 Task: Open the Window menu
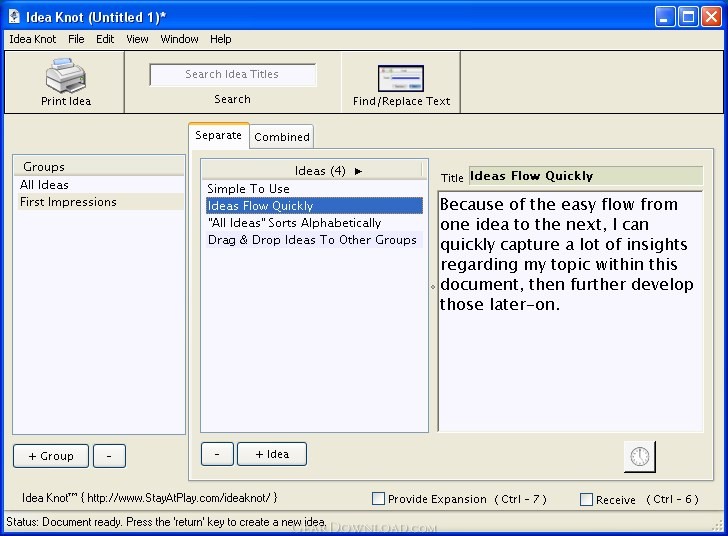point(179,39)
